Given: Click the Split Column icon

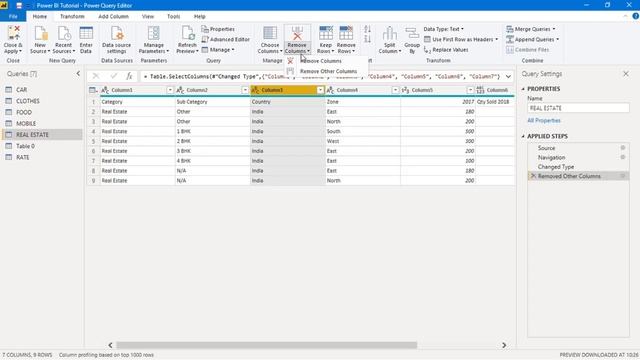Looking at the screenshot, I should [390, 33].
